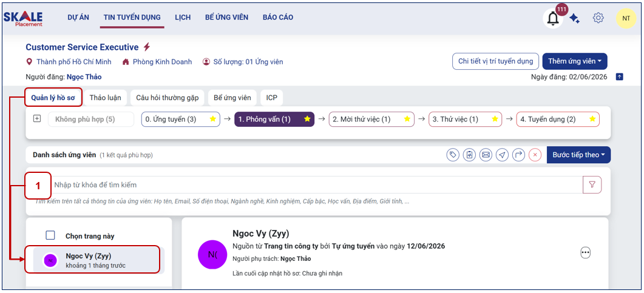The width and height of the screenshot is (644, 293).
Task: Switch to ICP tab
Action: coord(271,98)
